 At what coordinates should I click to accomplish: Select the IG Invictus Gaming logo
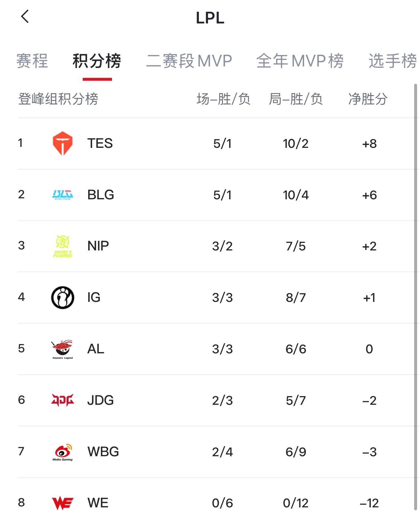tap(63, 297)
